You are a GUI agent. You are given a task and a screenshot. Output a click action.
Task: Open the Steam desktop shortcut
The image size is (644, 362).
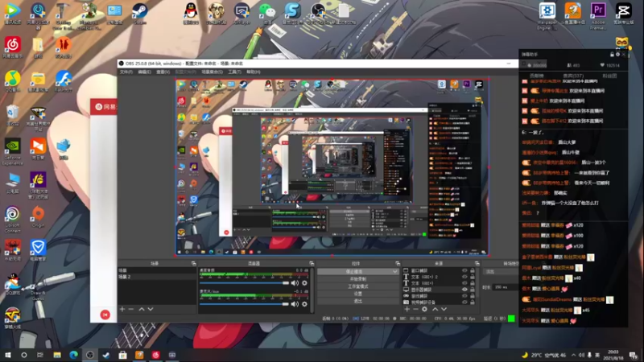[x=139, y=14]
